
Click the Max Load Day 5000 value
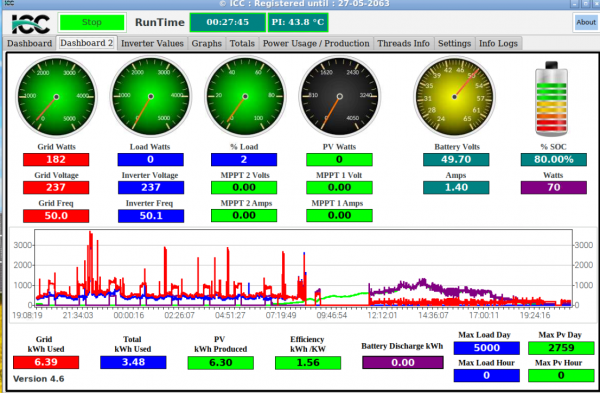point(486,348)
